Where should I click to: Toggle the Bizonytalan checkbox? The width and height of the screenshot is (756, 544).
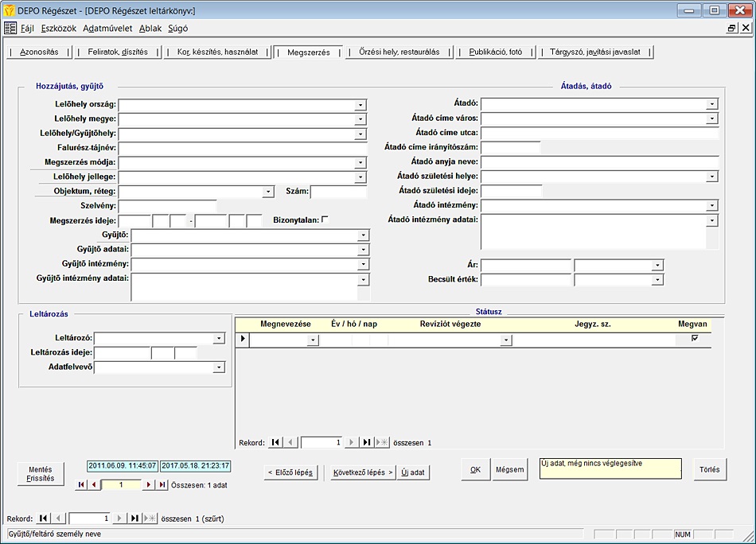click(325, 220)
